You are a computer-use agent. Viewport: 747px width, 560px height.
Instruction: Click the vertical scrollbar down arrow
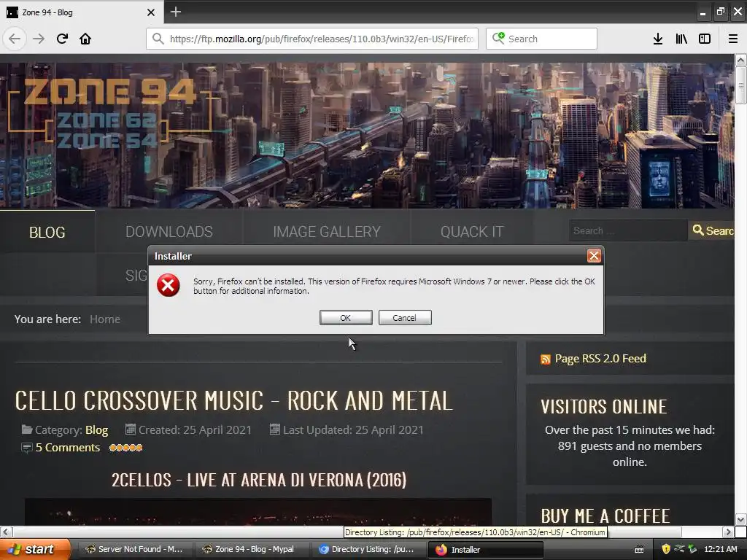point(740,519)
